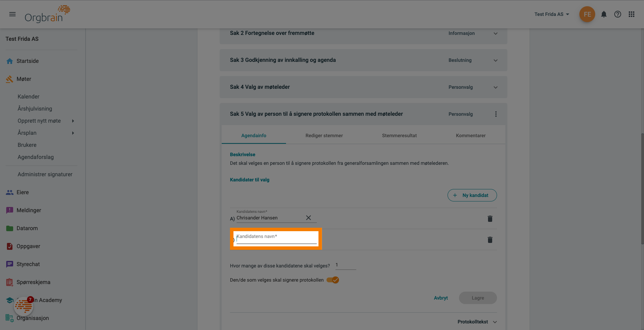Click the Beslutning label on Sak 3
The image size is (644, 330).
tap(460, 60)
